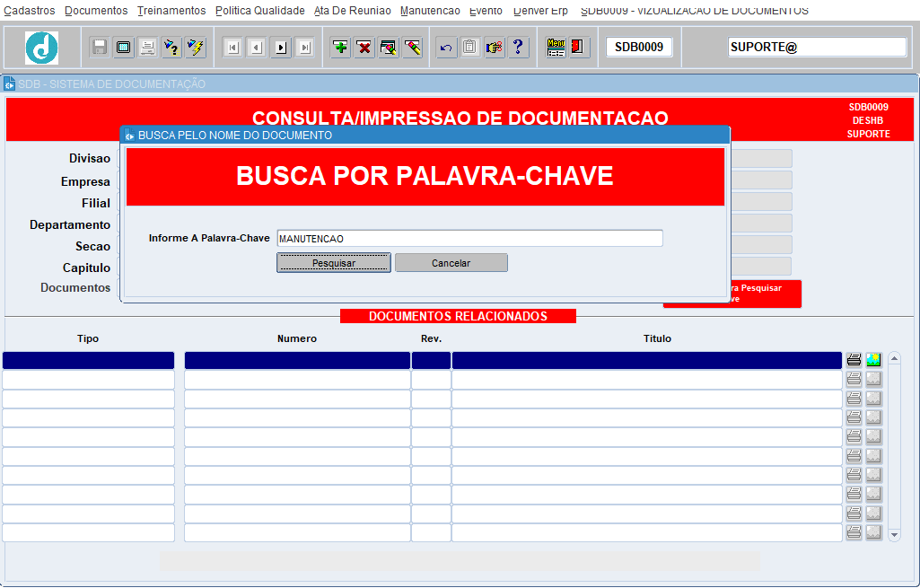Open the Cadastros menu

[30, 11]
